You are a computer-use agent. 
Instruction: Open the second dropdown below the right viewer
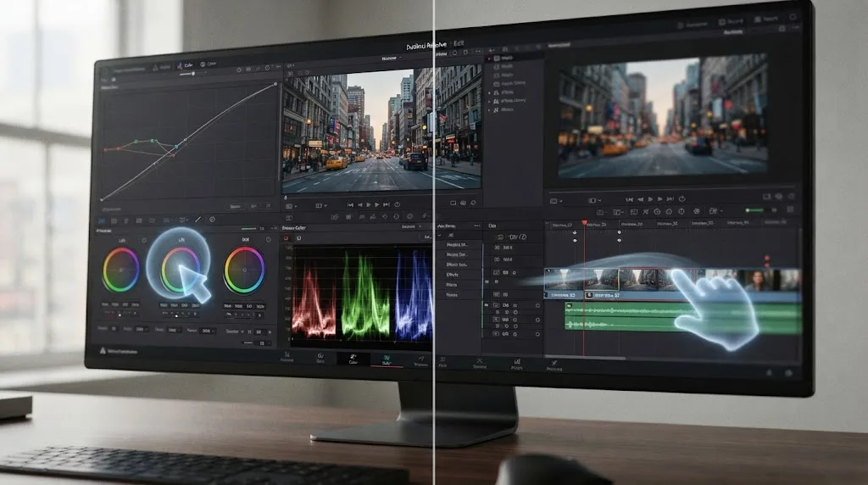[594, 200]
